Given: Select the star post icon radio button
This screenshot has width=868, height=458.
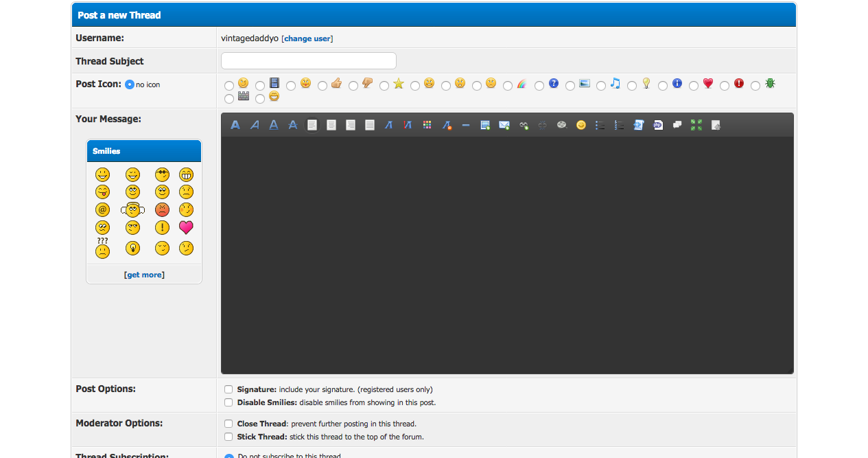Looking at the screenshot, I should pyautogui.click(x=384, y=86).
